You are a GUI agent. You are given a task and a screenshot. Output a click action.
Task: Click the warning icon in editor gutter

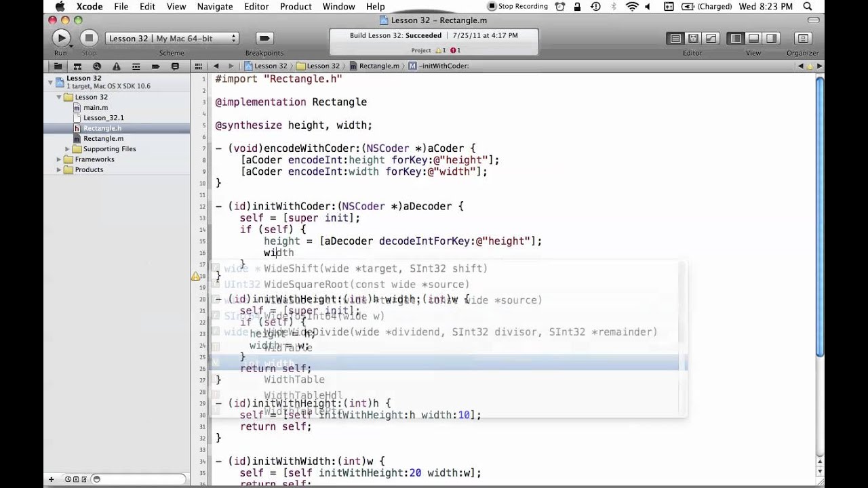point(195,276)
